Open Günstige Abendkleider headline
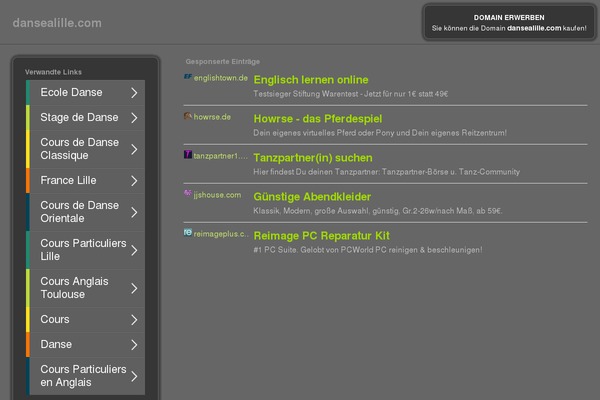 312,197
